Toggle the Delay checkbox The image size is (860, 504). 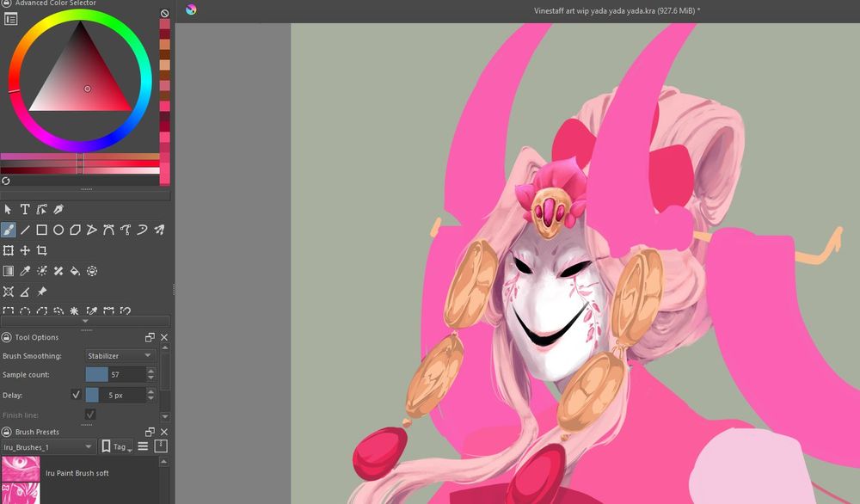tap(76, 395)
